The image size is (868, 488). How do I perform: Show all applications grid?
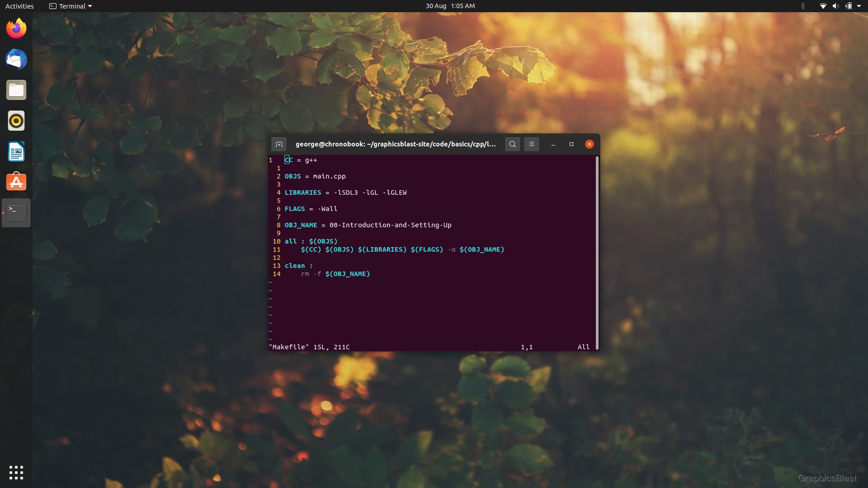coord(16,472)
